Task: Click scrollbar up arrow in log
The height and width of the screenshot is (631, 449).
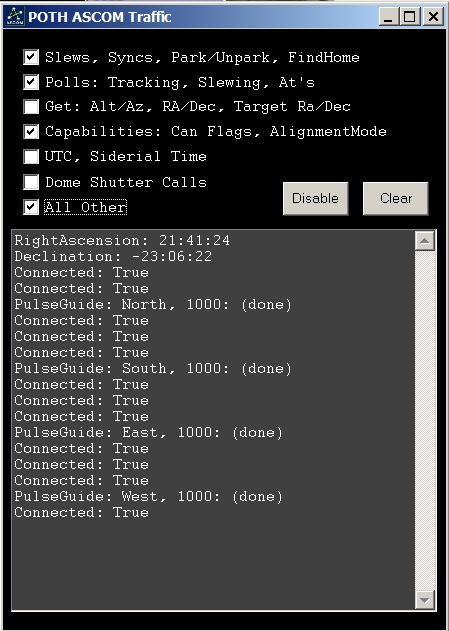Action: pyautogui.click(x=425, y=241)
